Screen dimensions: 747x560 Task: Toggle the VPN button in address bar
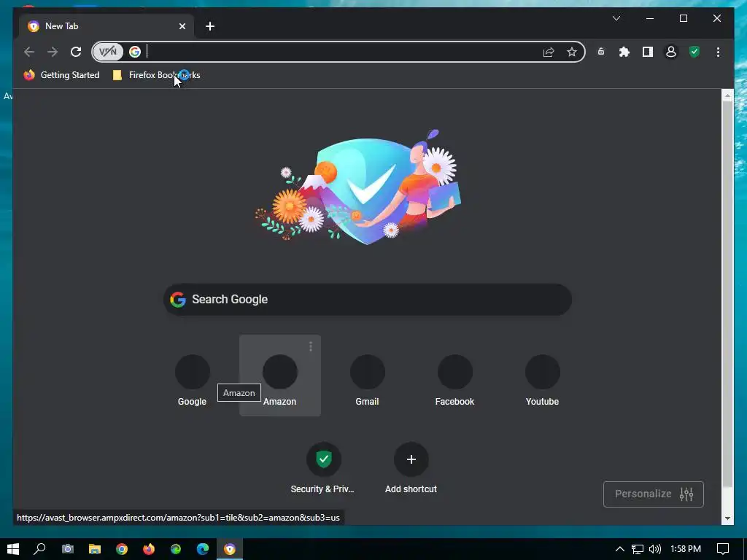click(108, 52)
